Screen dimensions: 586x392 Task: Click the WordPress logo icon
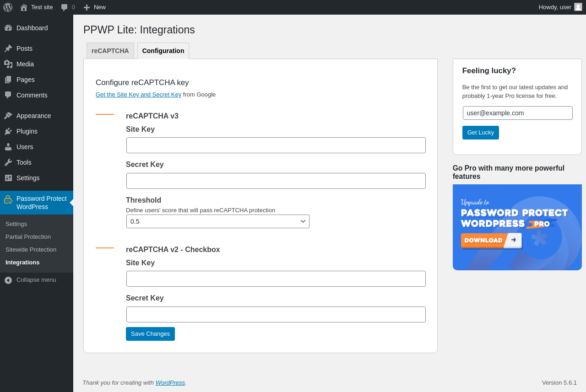pos(8,7)
